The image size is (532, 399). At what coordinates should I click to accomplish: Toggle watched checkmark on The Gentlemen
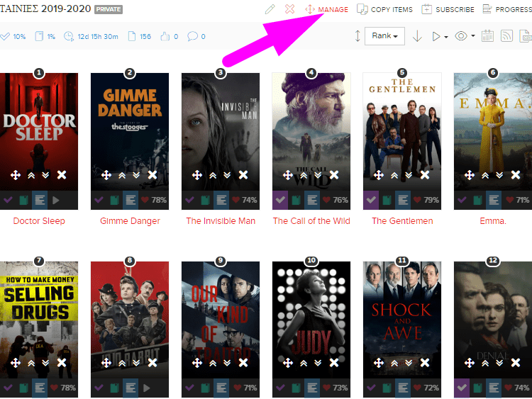[x=371, y=200]
